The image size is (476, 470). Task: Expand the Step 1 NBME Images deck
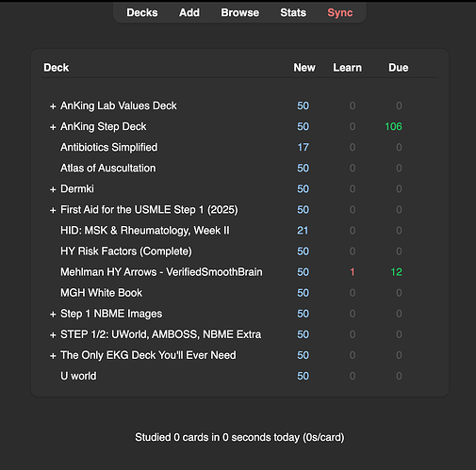[x=53, y=314]
